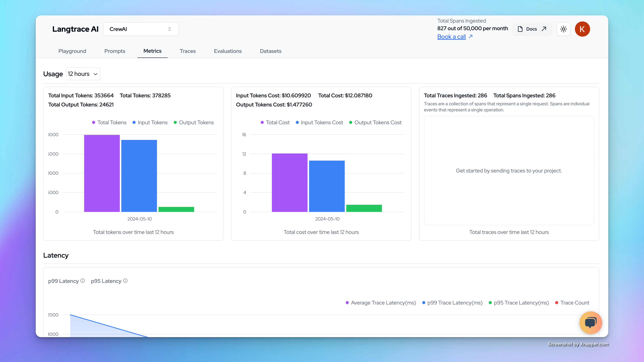Follow the Book a call link
This screenshot has height=362, width=644.
[x=451, y=36]
